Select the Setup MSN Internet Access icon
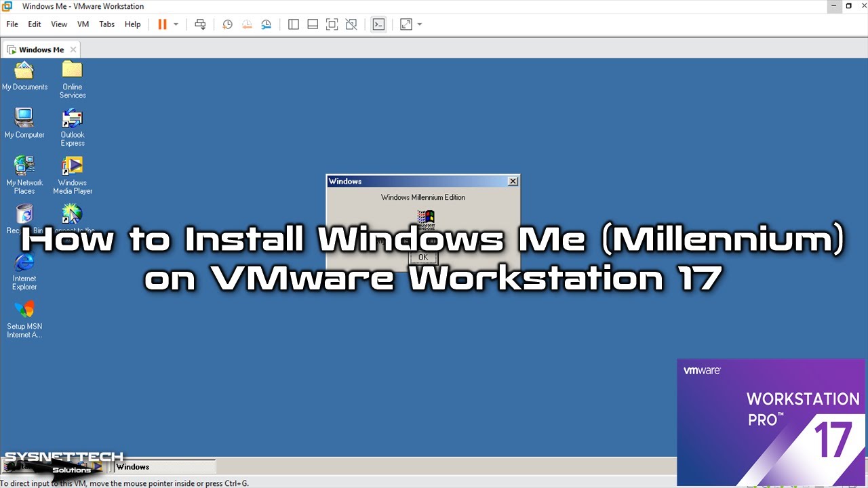 24,319
